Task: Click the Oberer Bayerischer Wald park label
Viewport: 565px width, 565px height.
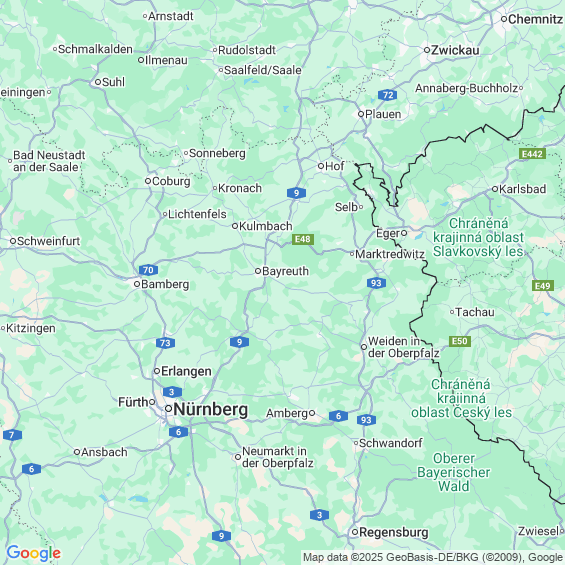Action: (x=454, y=472)
